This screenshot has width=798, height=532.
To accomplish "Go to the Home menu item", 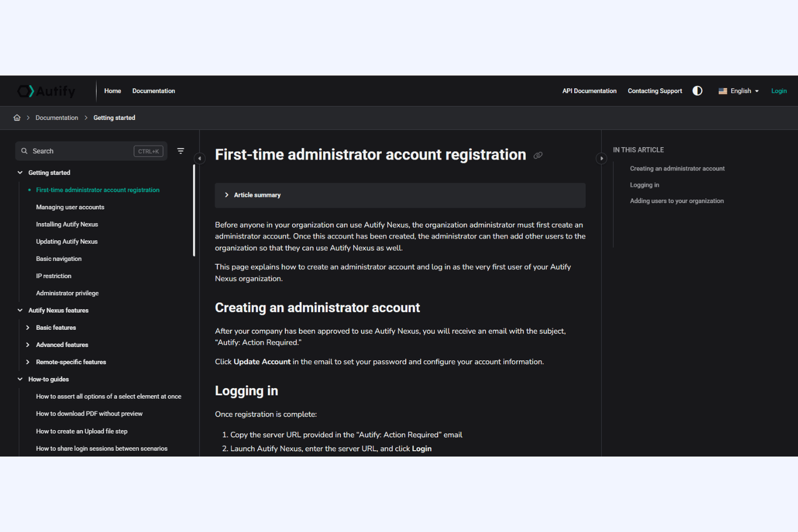I will point(113,91).
